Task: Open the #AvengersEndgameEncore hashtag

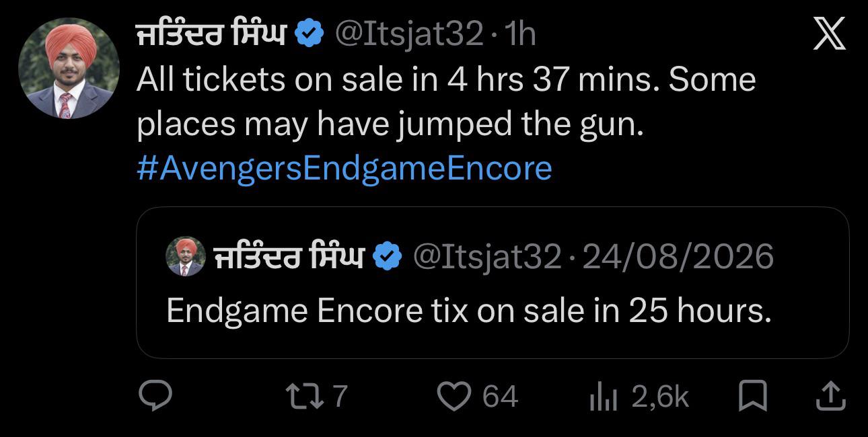Action: point(344,168)
